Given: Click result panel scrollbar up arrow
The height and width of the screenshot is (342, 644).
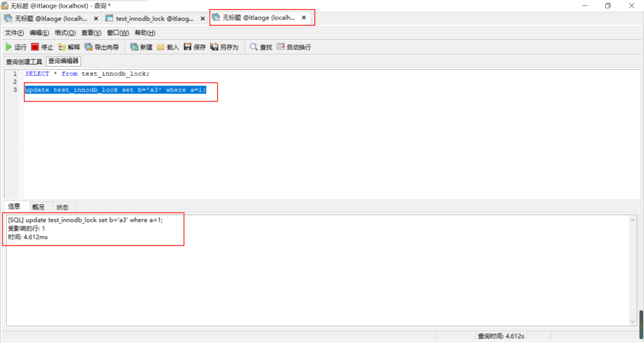Looking at the screenshot, I should point(633,220).
